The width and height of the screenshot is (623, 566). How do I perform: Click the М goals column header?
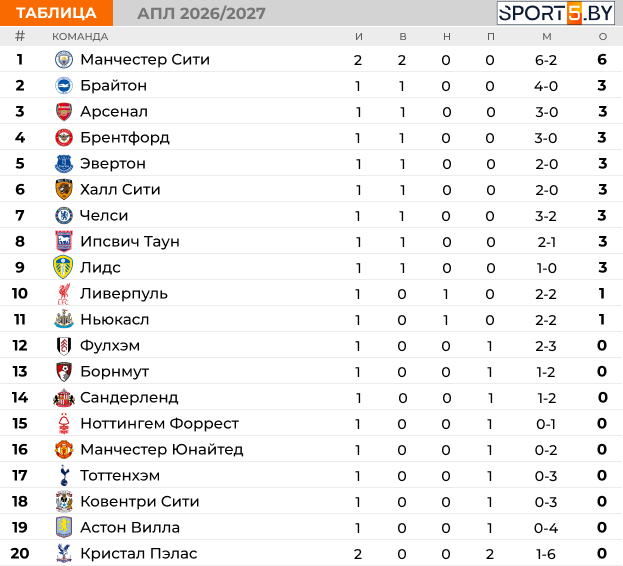[x=547, y=37]
